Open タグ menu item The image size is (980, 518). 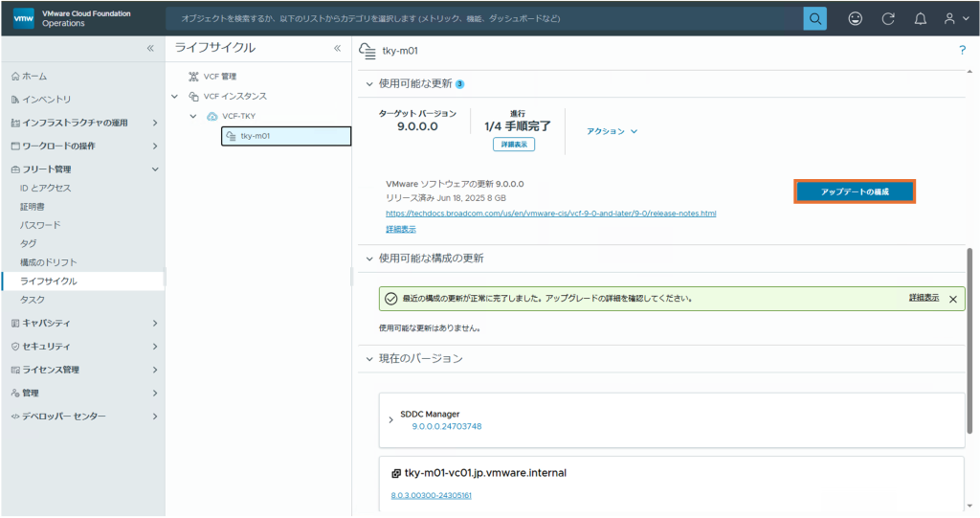point(28,244)
